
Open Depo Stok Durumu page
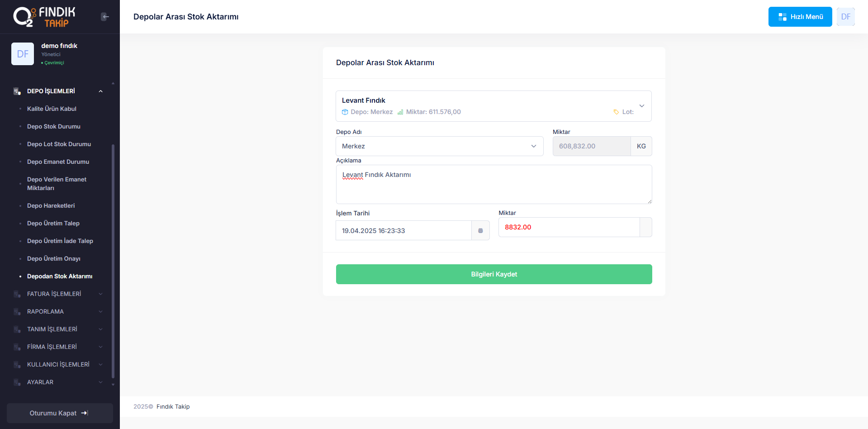[x=53, y=127]
